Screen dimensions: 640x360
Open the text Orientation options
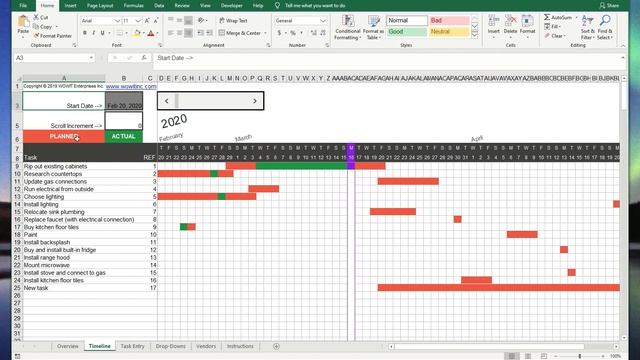(202, 20)
